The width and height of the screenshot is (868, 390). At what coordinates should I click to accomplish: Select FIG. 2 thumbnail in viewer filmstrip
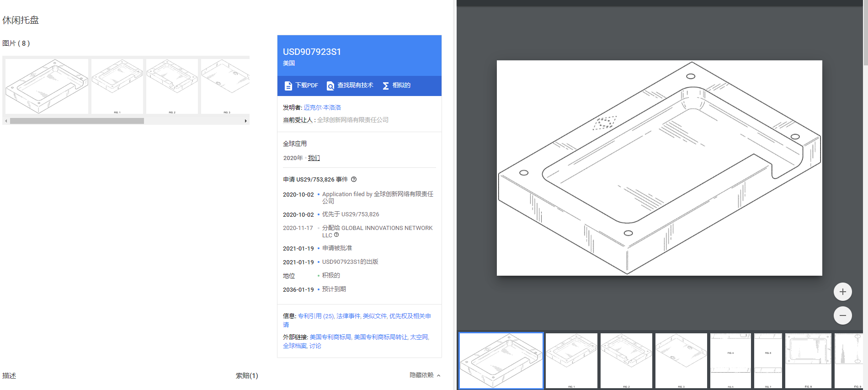click(626, 361)
